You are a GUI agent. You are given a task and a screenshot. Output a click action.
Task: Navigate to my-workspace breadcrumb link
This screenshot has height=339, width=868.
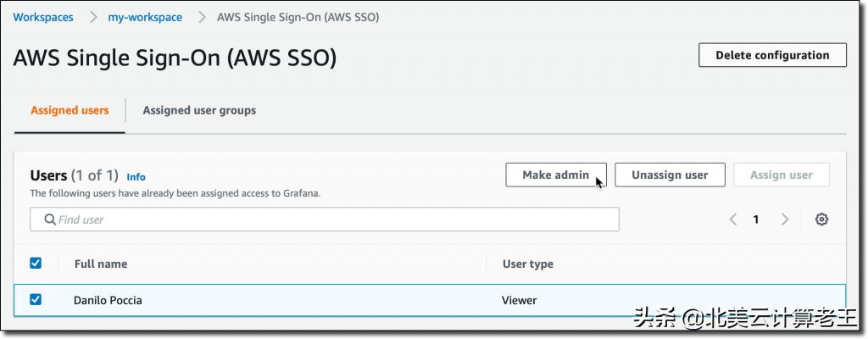(x=145, y=17)
